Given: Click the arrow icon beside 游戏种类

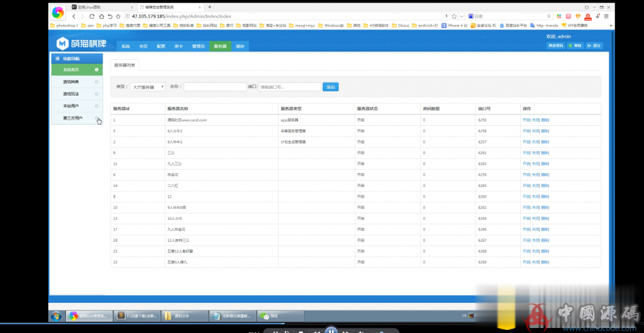Looking at the screenshot, I should coord(96,82).
